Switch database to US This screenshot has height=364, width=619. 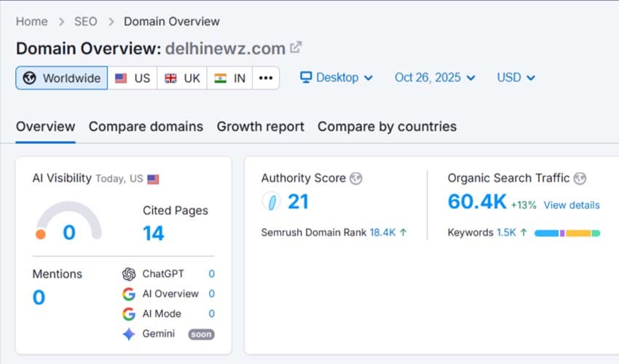[x=133, y=78]
